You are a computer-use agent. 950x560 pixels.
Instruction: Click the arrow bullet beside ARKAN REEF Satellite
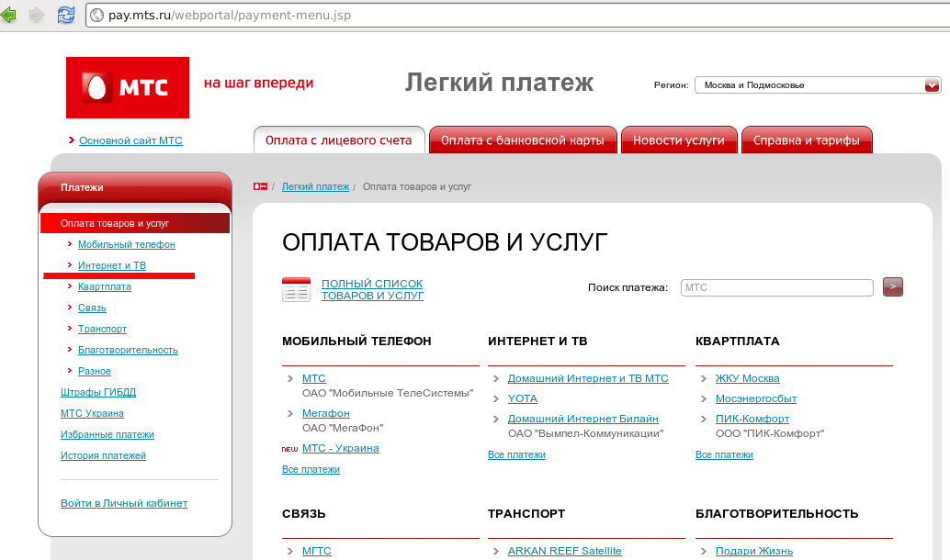pyautogui.click(x=495, y=552)
